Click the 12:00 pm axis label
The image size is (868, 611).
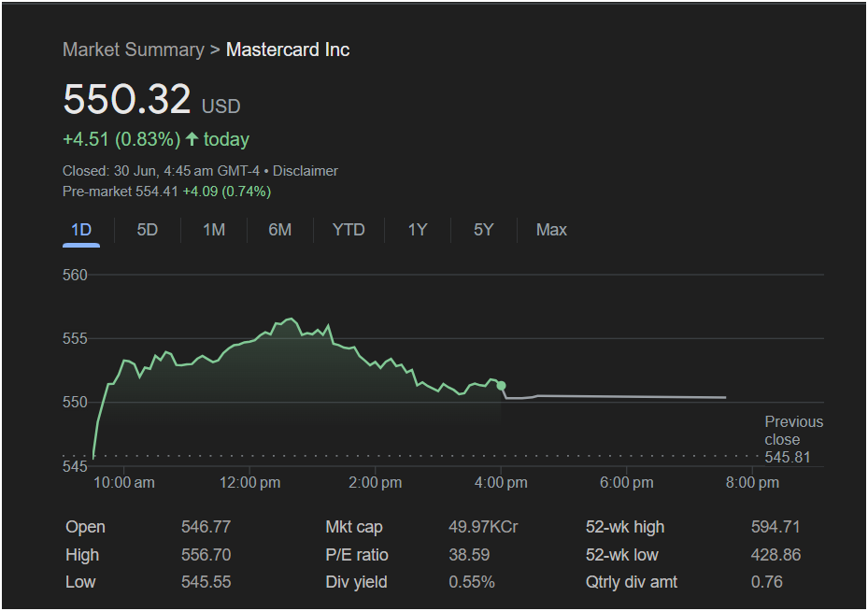pyautogui.click(x=249, y=483)
